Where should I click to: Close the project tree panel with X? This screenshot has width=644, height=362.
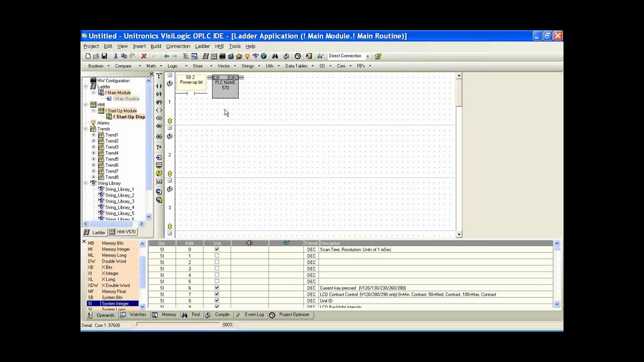[x=151, y=74]
